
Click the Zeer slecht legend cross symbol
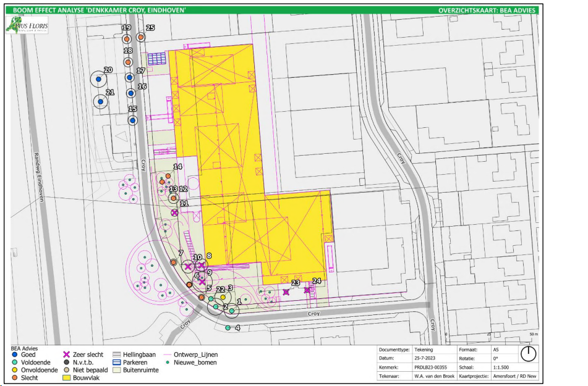pyautogui.click(x=66, y=354)
